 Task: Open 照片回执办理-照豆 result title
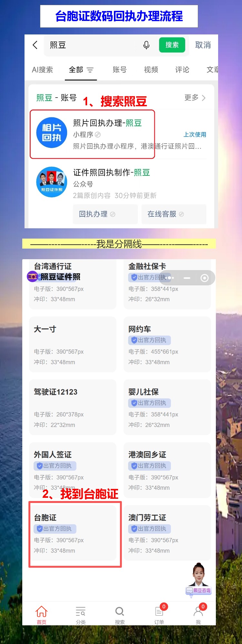coord(107,123)
